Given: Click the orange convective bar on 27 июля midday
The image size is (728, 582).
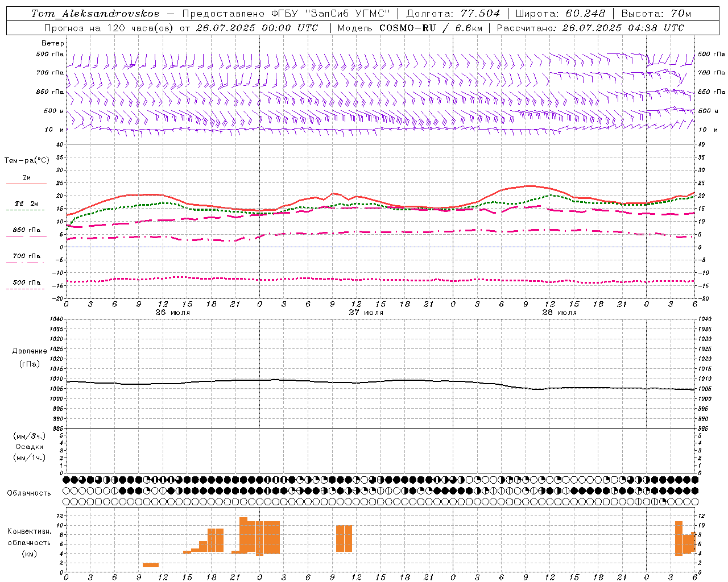Looking at the screenshot, I should coord(344,538).
